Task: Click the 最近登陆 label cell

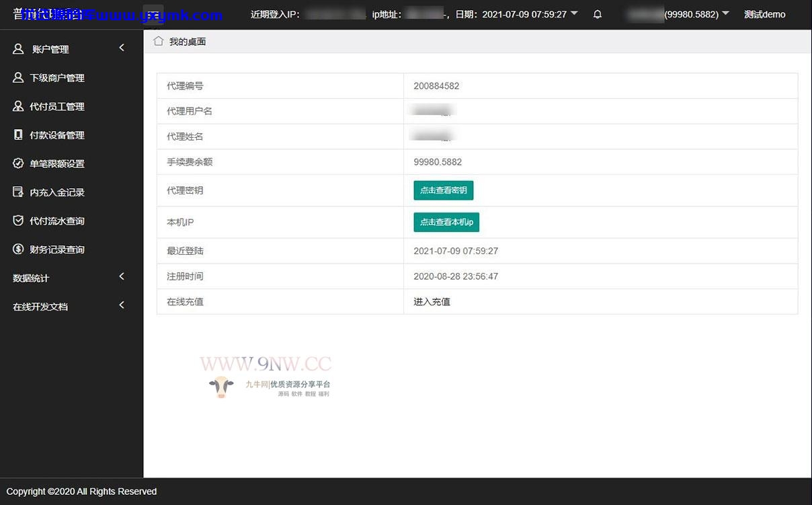Action: click(x=280, y=251)
